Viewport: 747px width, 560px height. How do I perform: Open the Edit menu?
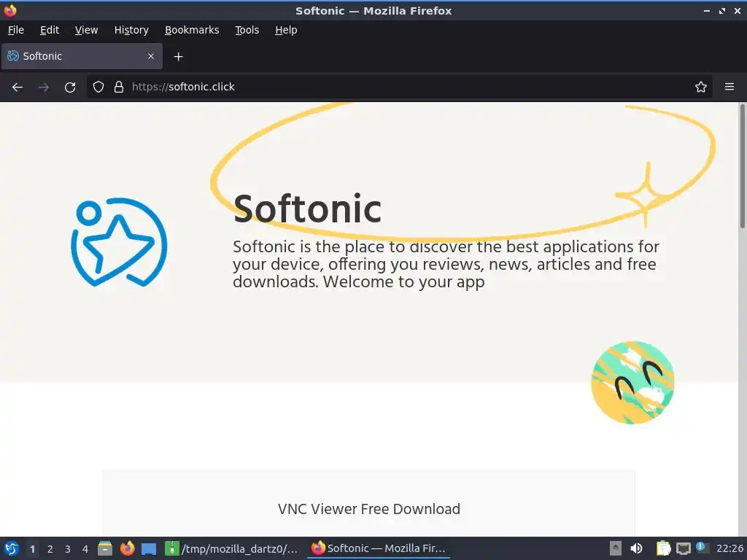[x=50, y=30]
